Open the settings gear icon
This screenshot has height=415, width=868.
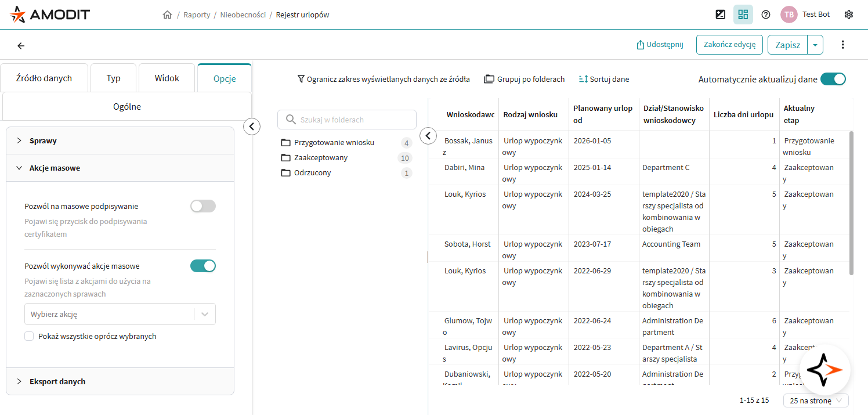point(848,15)
